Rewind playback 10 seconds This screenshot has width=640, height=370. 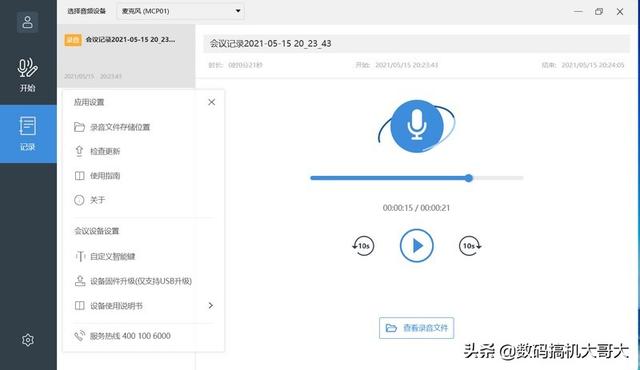pyautogui.click(x=363, y=246)
